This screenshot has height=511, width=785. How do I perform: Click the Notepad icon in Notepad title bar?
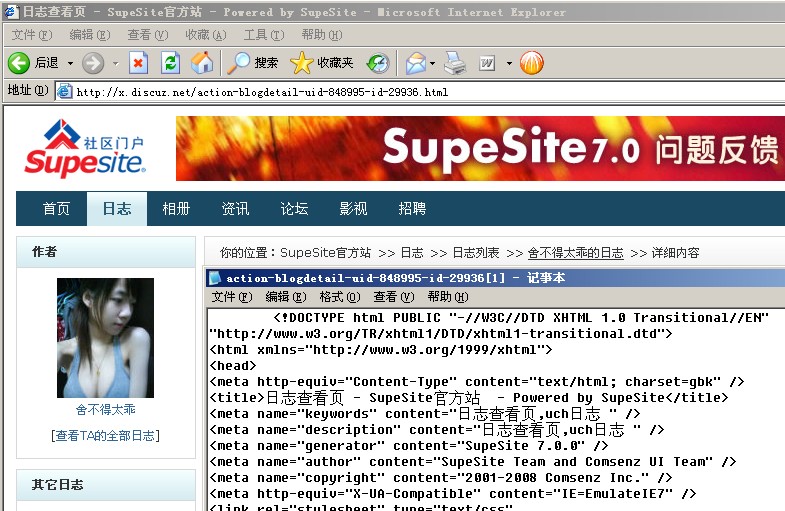coord(215,278)
